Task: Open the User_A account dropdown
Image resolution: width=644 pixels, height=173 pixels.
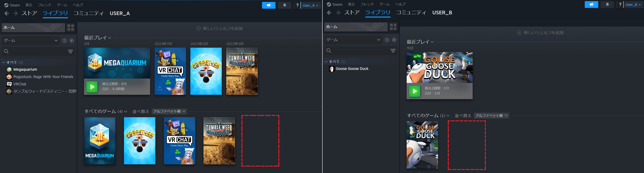Action: (311, 5)
